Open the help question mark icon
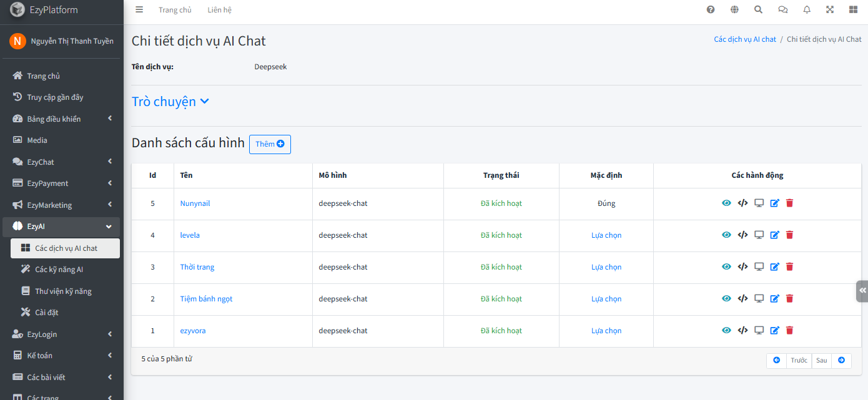The height and width of the screenshot is (400, 868). click(x=711, y=9)
